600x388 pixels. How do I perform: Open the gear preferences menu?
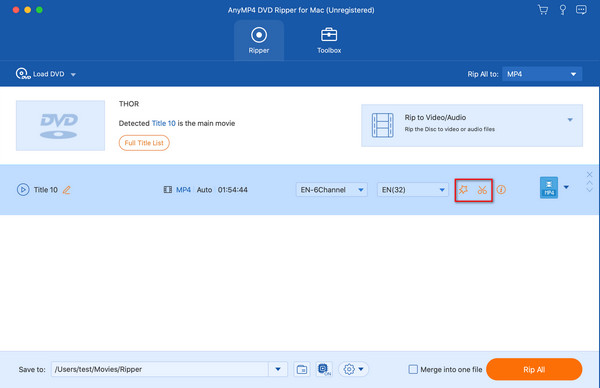[353, 369]
